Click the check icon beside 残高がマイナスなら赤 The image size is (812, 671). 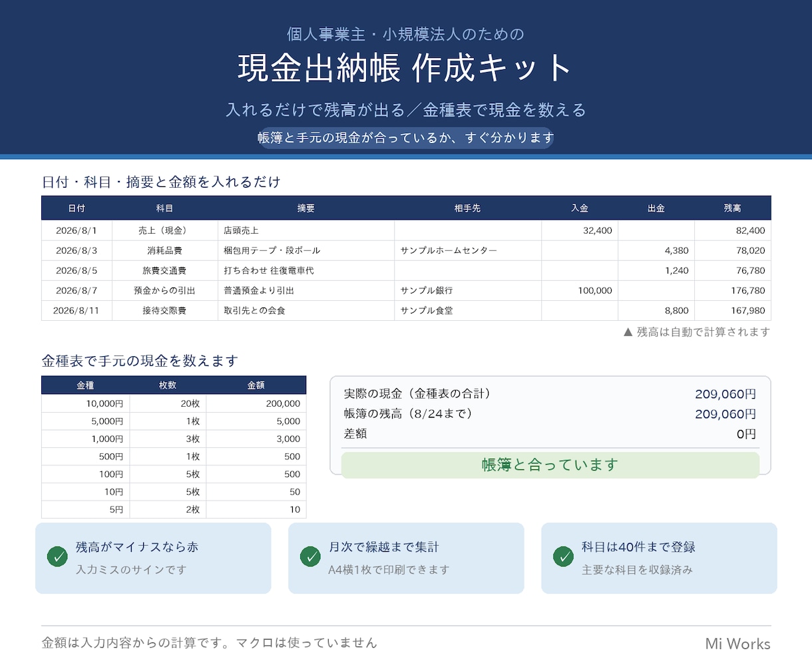[57, 557]
